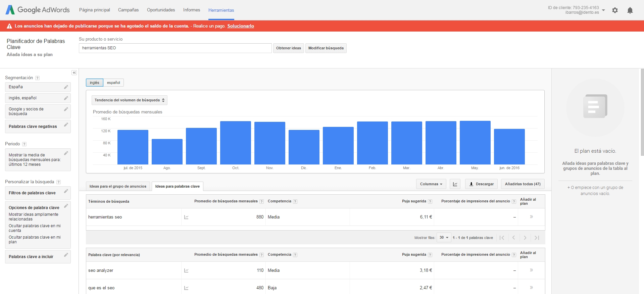Click Términos de búsqueda column header

point(109,201)
